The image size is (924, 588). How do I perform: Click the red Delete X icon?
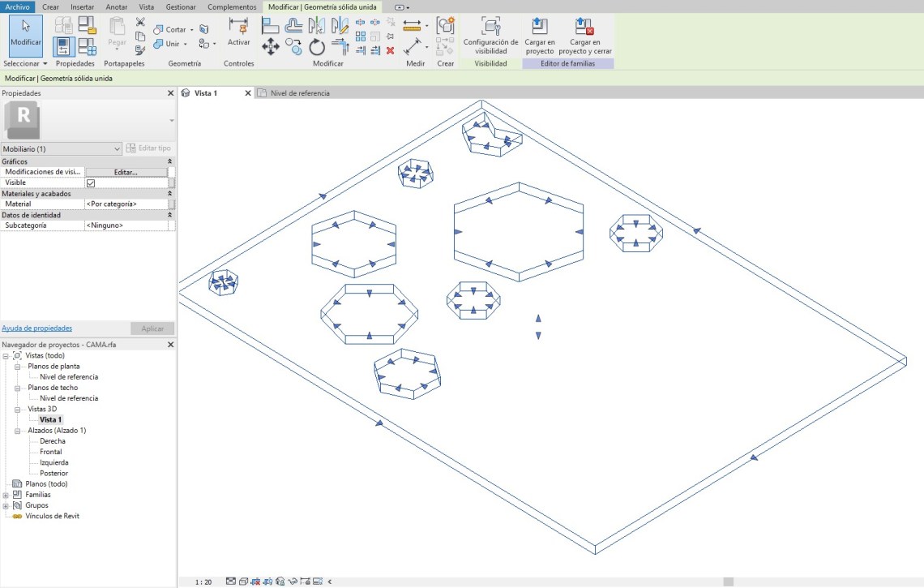[390, 50]
